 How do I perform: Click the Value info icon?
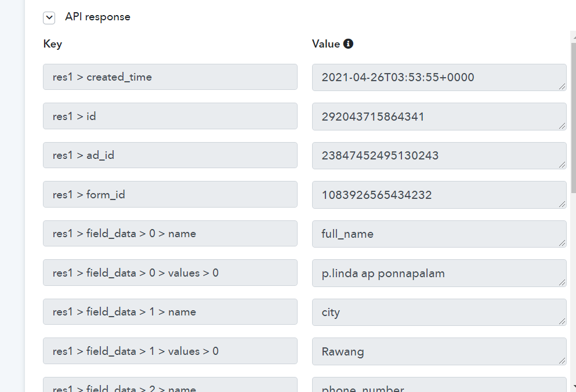(348, 43)
